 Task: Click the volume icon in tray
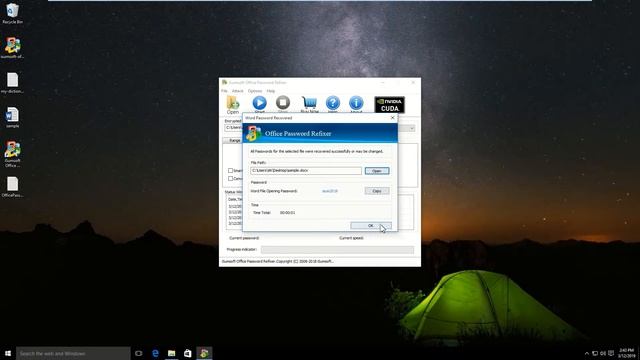pos(603,353)
